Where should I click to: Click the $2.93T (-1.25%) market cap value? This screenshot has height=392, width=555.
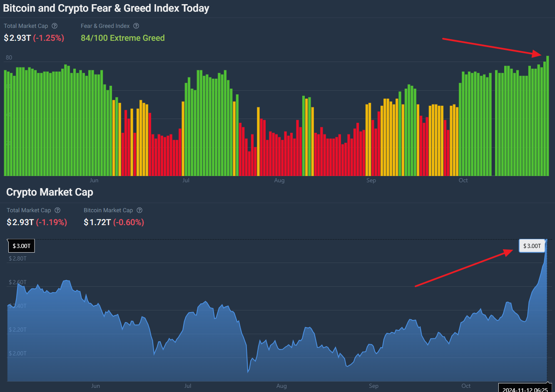[34, 38]
